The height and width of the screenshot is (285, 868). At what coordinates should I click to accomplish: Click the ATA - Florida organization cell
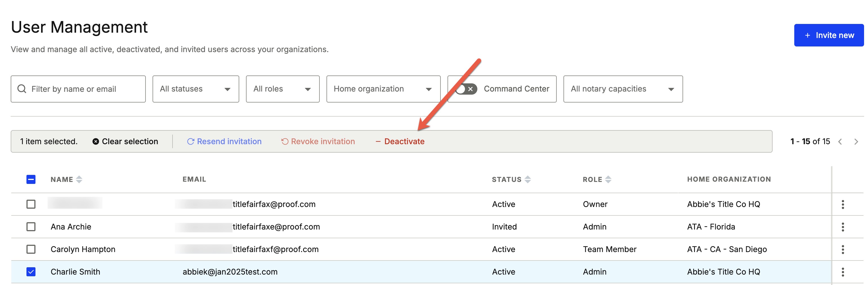(711, 227)
